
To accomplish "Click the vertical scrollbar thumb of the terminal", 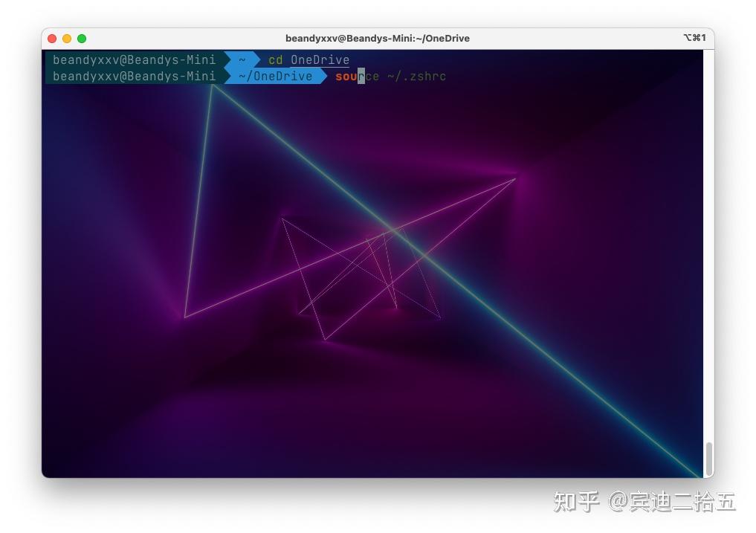I will coord(708,459).
